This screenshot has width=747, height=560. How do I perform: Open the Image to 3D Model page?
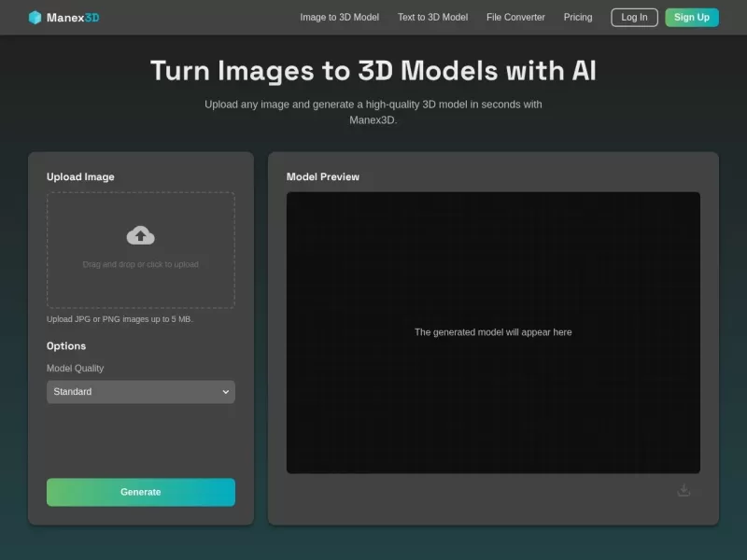(339, 17)
